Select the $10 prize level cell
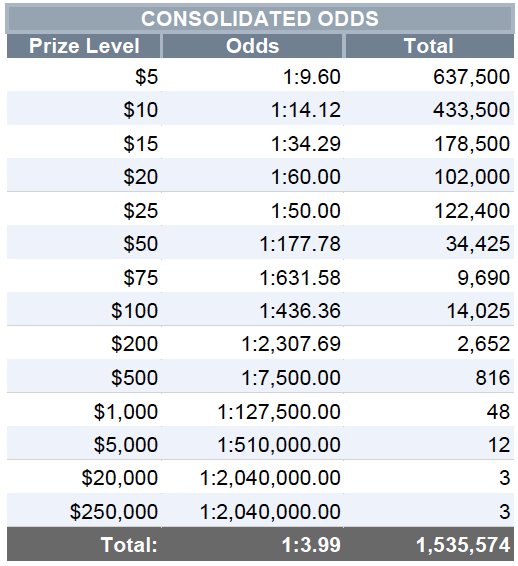 [x=84, y=108]
